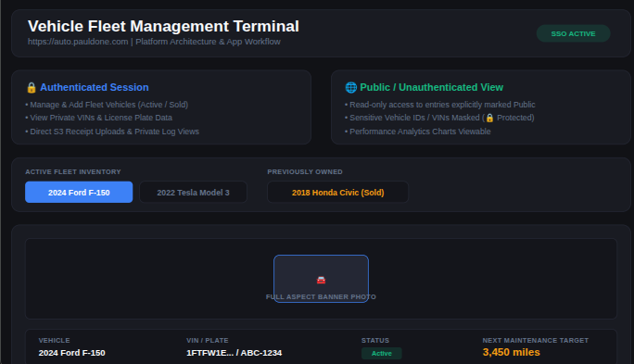The height and width of the screenshot is (364, 634).
Task: Click the Vehicle Fleet Management Terminal title
Action: [163, 26]
